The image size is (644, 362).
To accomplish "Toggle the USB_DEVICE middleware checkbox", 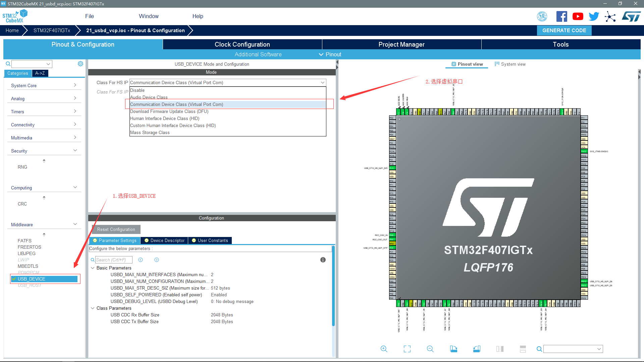I will [x=14, y=279].
